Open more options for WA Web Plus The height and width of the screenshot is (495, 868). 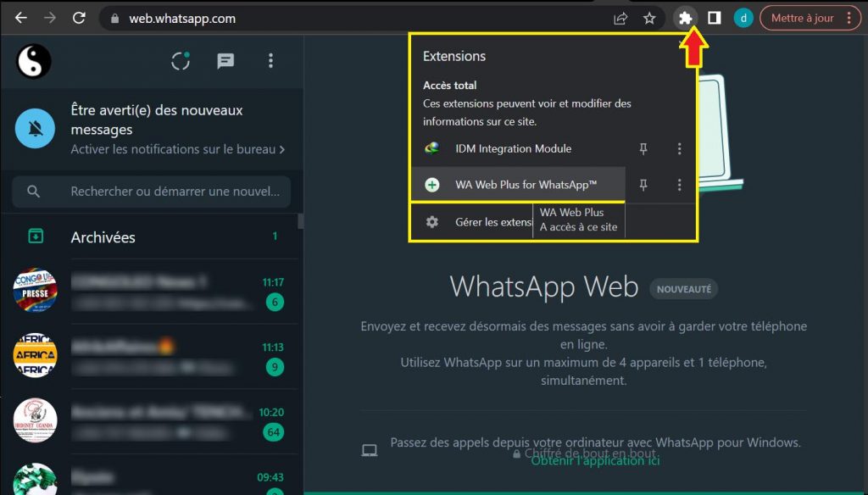[x=679, y=185]
